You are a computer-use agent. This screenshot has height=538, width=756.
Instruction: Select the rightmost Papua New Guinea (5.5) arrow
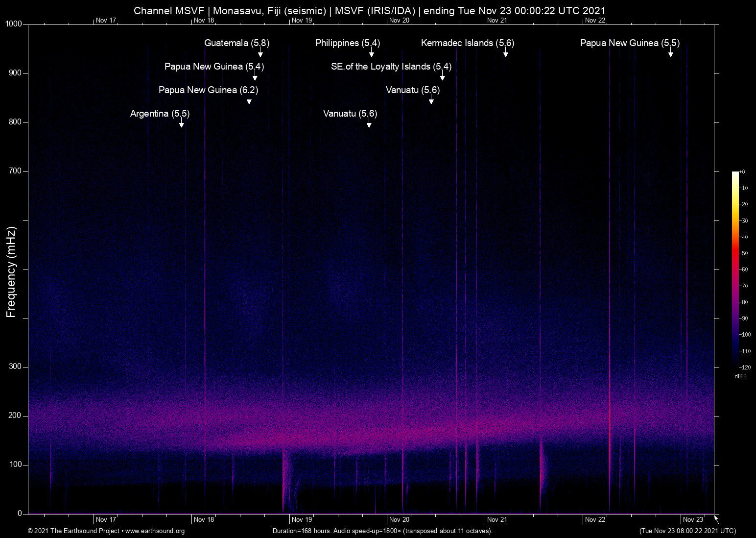tap(671, 53)
